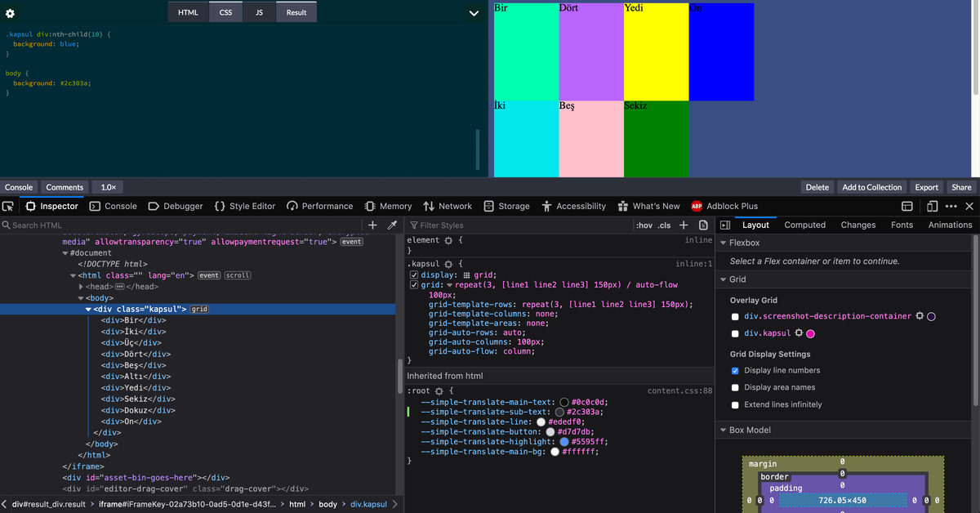The width and height of the screenshot is (980, 513).
Task: Switch to the Computed tab
Action: point(804,225)
